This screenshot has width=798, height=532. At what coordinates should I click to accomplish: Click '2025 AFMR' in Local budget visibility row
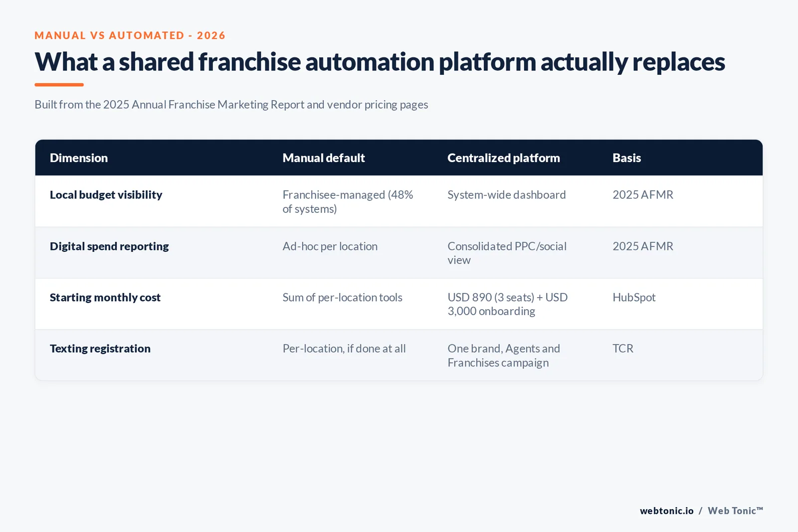tap(643, 195)
